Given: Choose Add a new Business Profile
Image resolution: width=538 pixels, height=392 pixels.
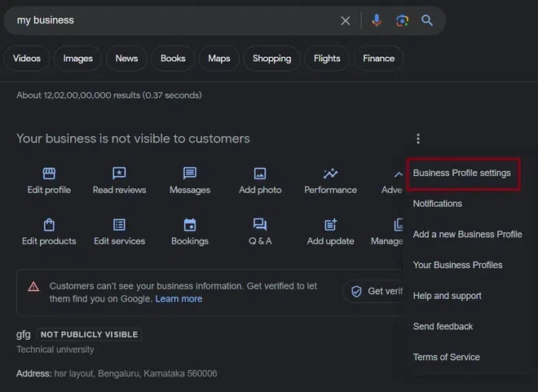Looking at the screenshot, I should click(467, 234).
